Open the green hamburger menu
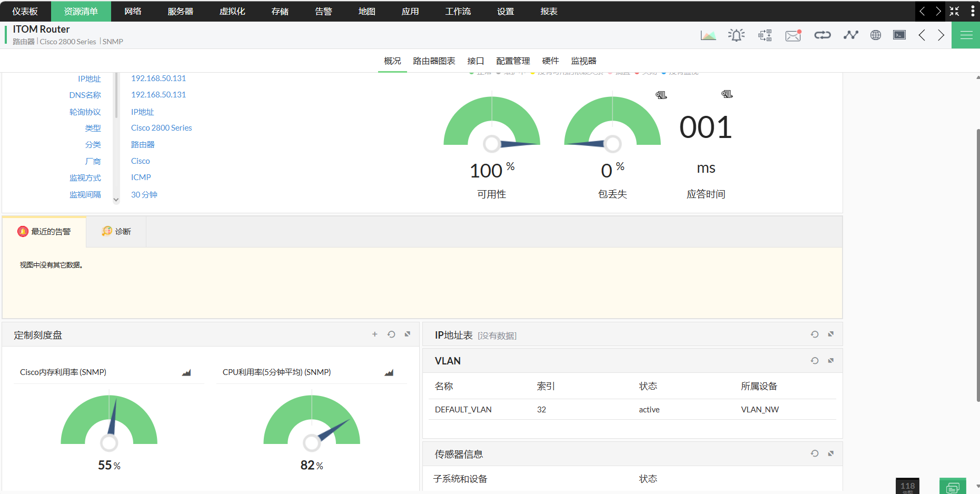Image resolution: width=980 pixels, height=494 pixels. pos(966,35)
